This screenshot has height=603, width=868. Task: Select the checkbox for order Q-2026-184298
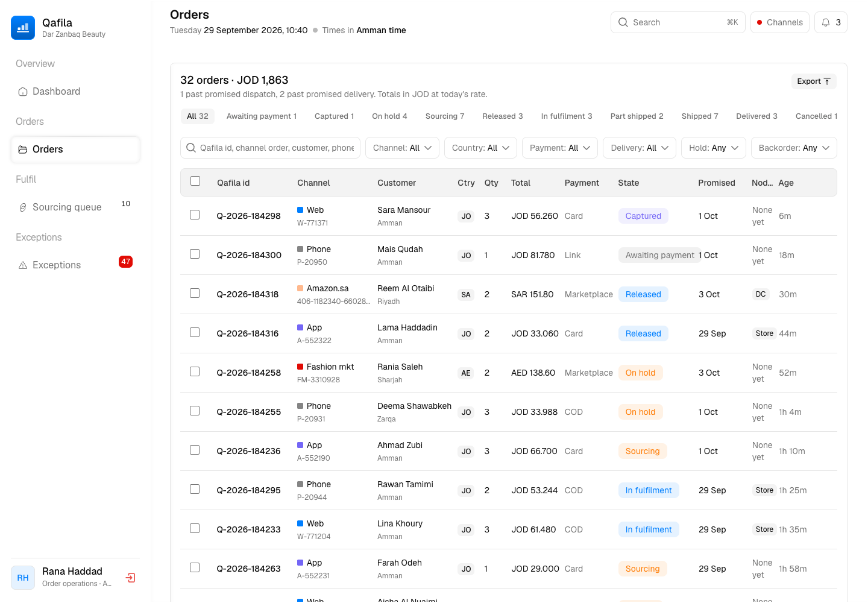click(195, 215)
